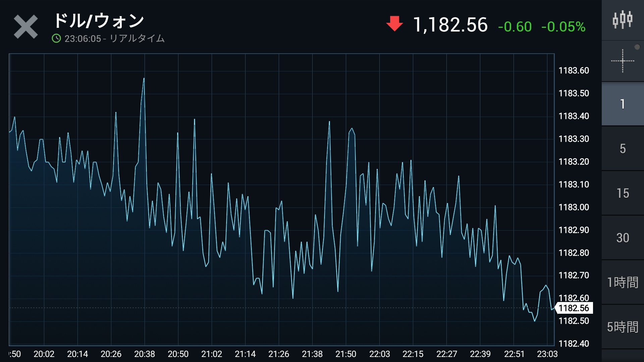The height and width of the screenshot is (362, 644).
Task: Click the red down arrow indicator
Action: point(394,24)
